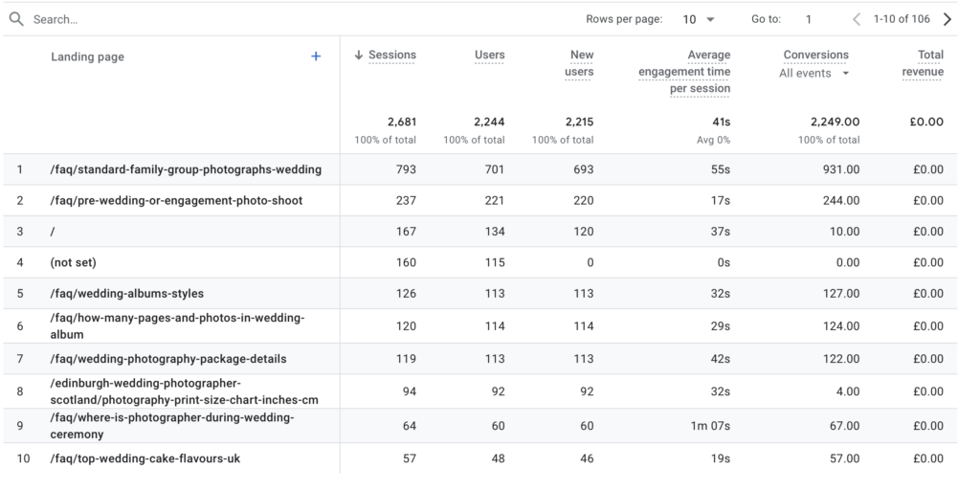Sort by the Users column header
The height and width of the screenshot is (491, 980).
click(x=489, y=55)
